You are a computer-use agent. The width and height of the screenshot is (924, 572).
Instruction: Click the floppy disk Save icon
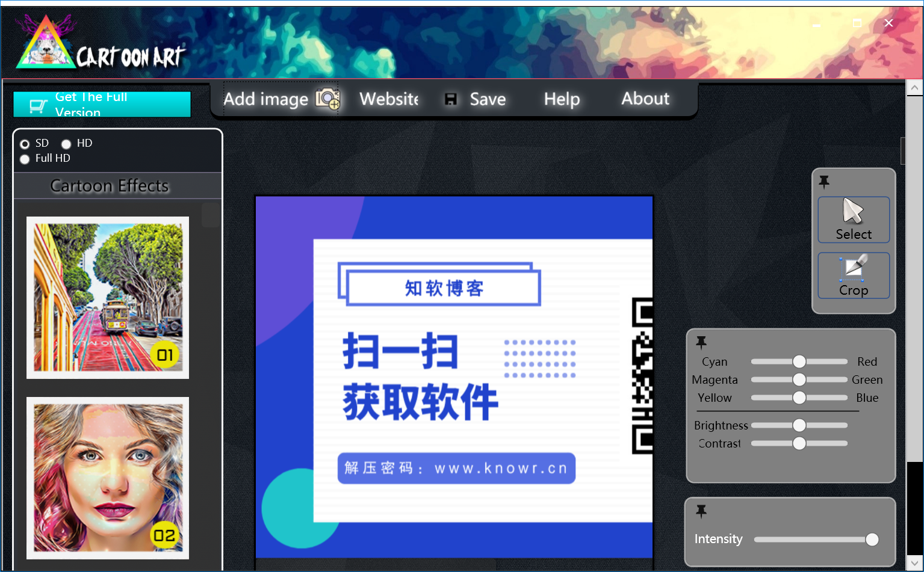451,99
